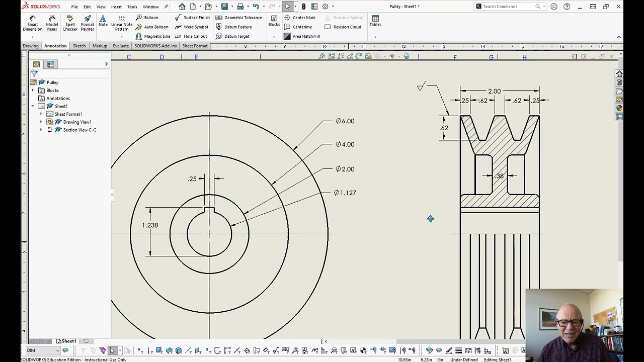
Task: Select the Smart Dimension tool
Action: click(33, 24)
